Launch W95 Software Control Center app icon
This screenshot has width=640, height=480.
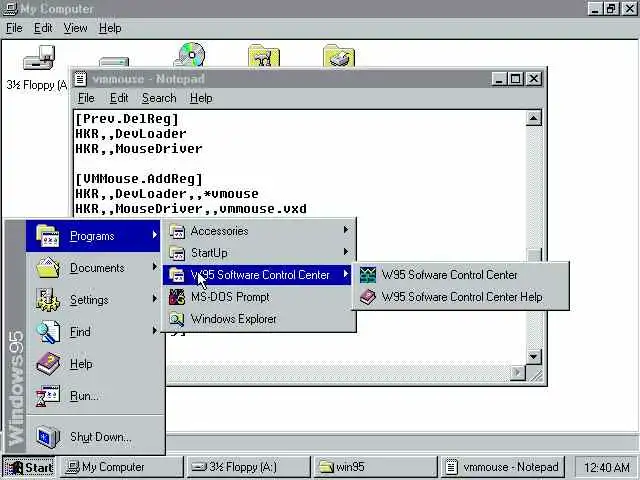click(x=368, y=275)
